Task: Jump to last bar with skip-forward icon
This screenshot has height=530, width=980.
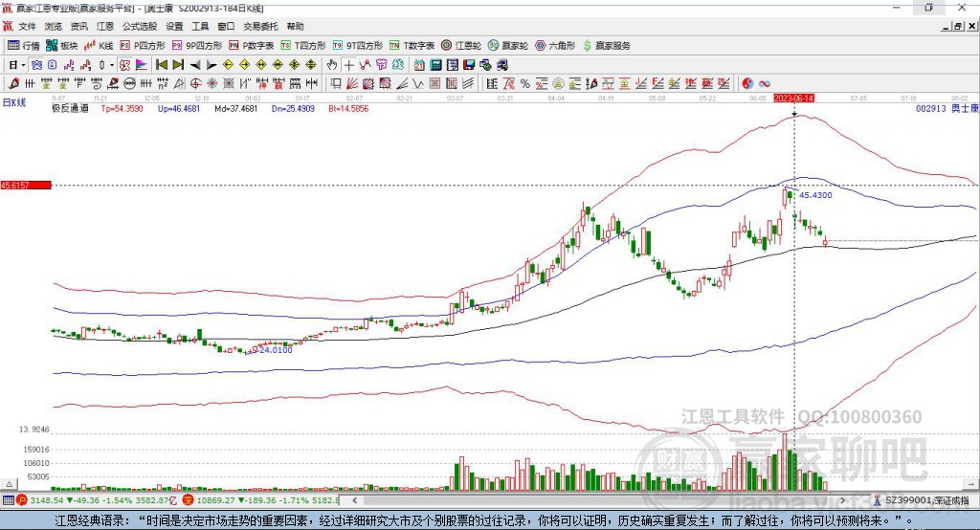Action: [x=178, y=65]
